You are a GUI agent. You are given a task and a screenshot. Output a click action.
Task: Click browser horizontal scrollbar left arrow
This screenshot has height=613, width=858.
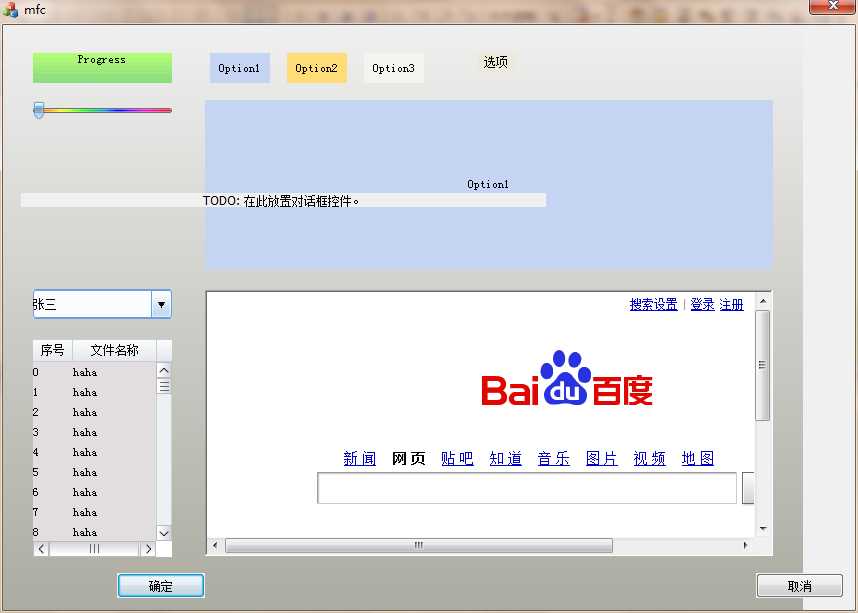tap(215, 545)
